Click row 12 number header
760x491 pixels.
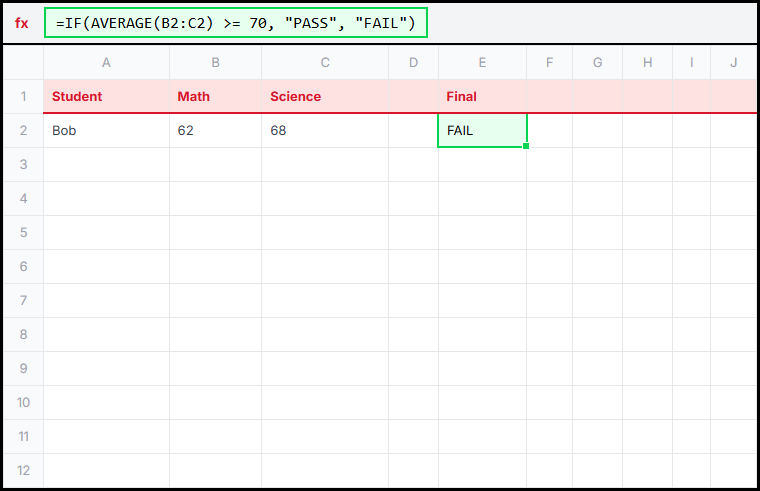pyautogui.click(x=23, y=470)
